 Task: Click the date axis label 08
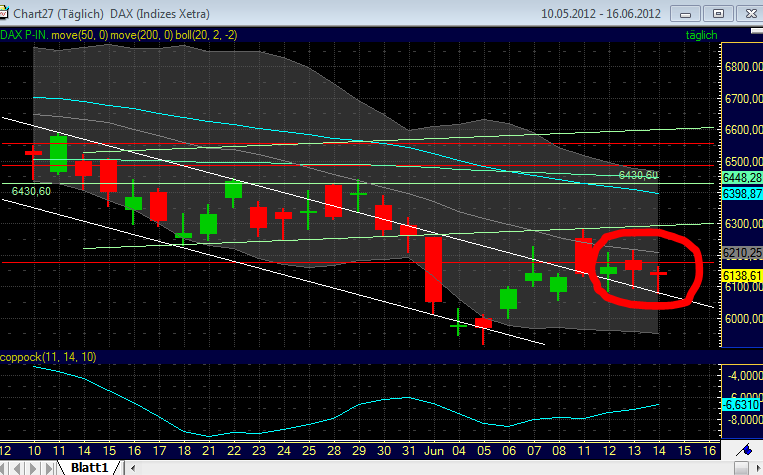pos(559,451)
